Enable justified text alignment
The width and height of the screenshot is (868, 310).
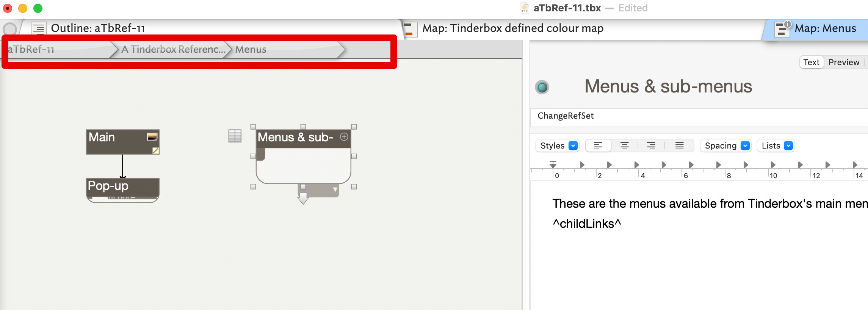tap(679, 146)
